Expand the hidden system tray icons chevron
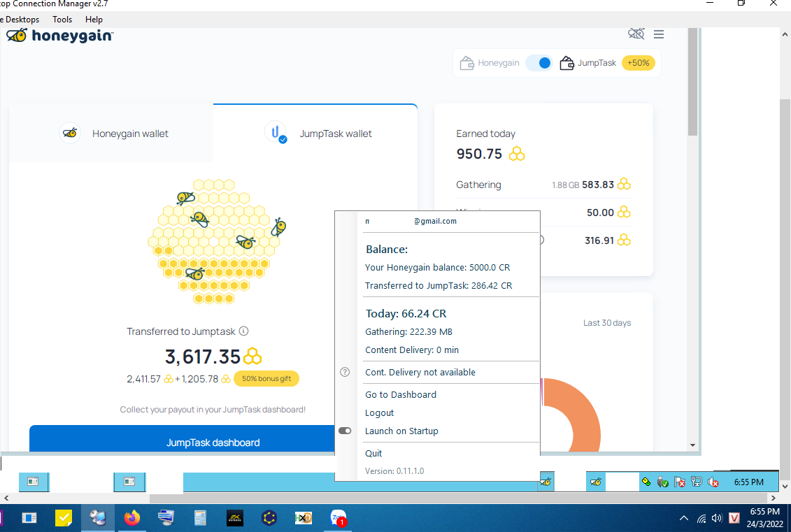Viewport: 791px width, 532px height. pyautogui.click(x=683, y=519)
